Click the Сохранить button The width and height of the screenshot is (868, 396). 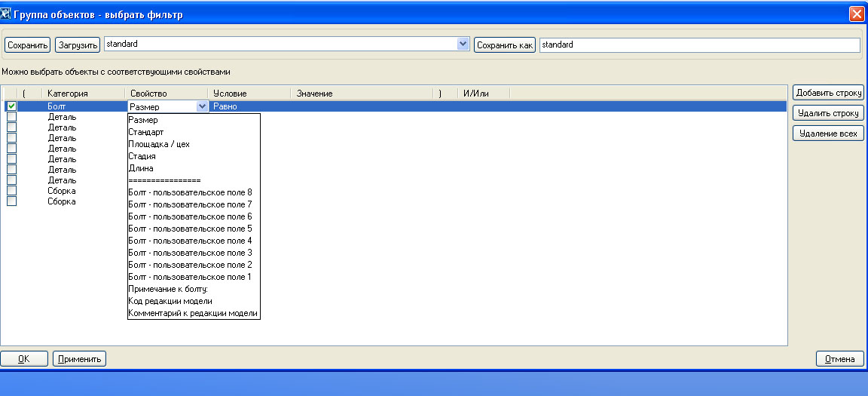pos(28,45)
